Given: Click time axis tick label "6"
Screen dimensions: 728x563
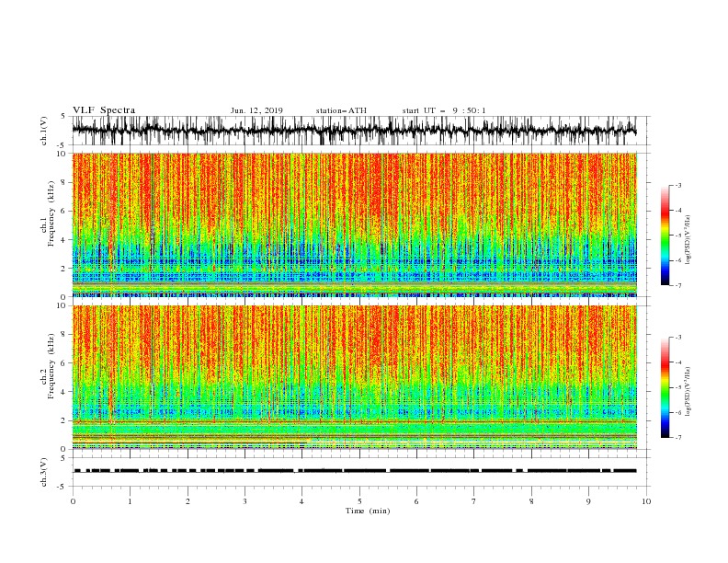Looking at the screenshot, I should point(416,501).
